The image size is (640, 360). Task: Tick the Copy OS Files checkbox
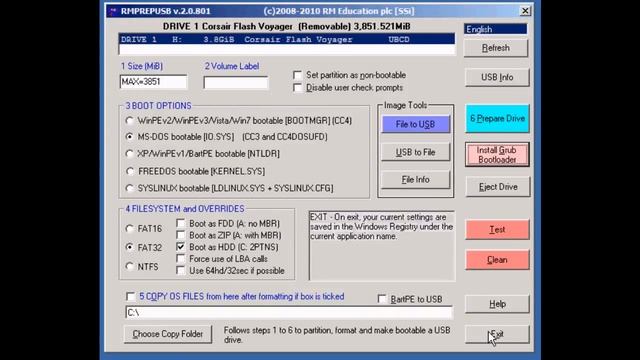point(131,296)
